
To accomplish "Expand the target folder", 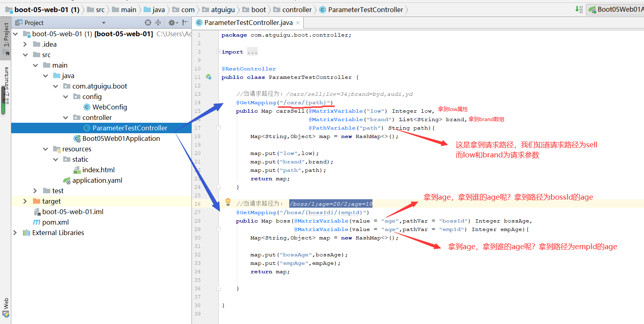I will (x=25, y=201).
